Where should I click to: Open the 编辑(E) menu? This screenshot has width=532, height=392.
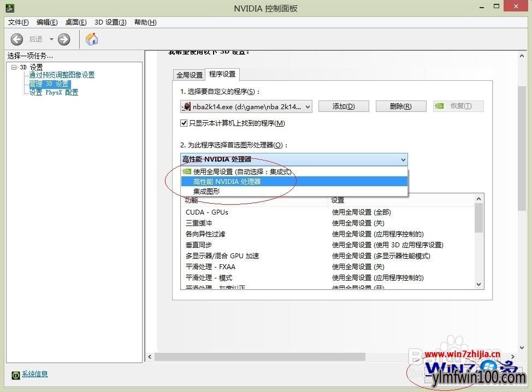[47, 22]
